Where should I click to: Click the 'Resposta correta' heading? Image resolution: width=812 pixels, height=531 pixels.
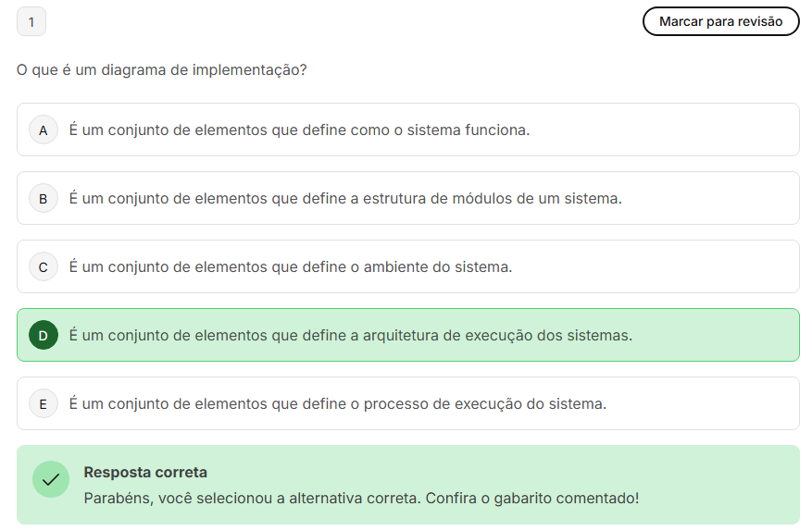pos(145,472)
